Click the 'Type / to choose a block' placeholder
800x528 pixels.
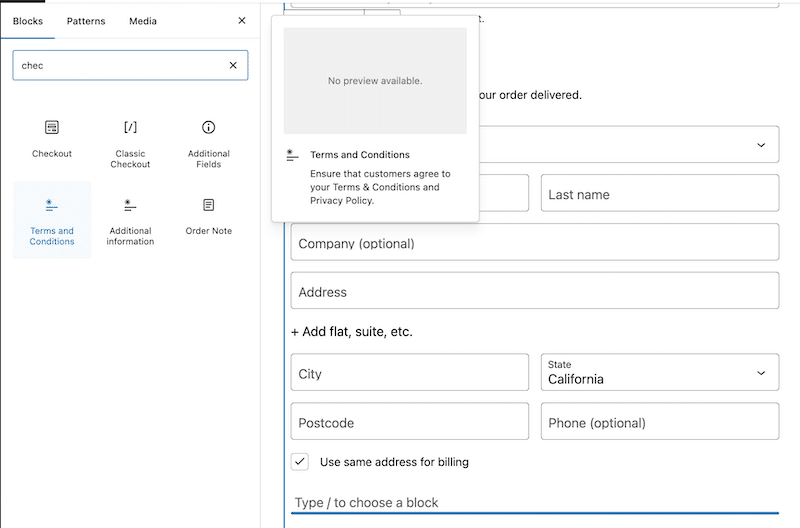pyautogui.click(x=366, y=502)
